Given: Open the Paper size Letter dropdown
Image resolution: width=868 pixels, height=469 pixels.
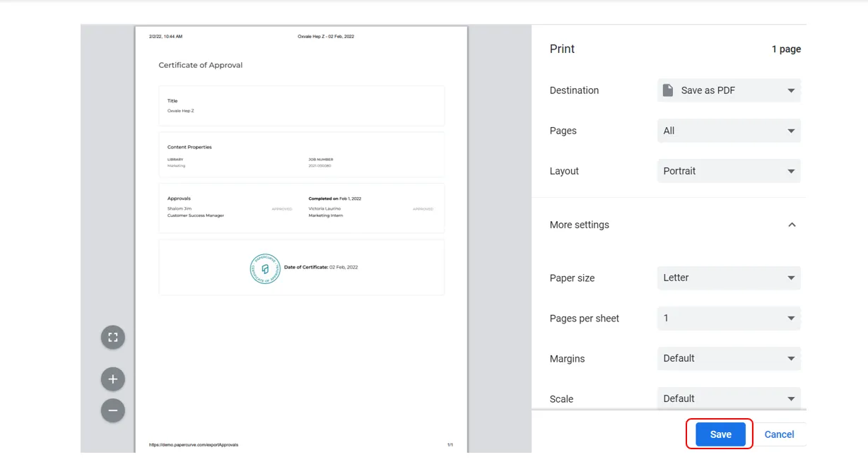Looking at the screenshot, I should pos(729,278).
